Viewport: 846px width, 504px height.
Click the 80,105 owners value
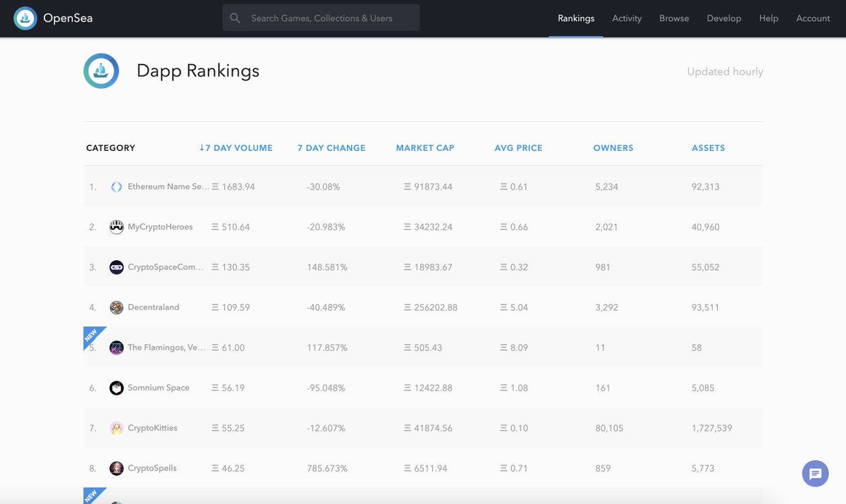click(609, 428)
